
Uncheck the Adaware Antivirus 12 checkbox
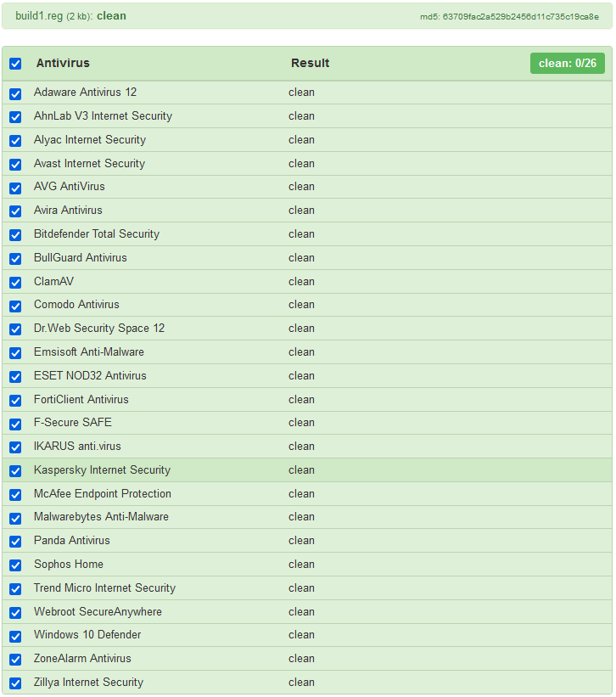[15, 93]
